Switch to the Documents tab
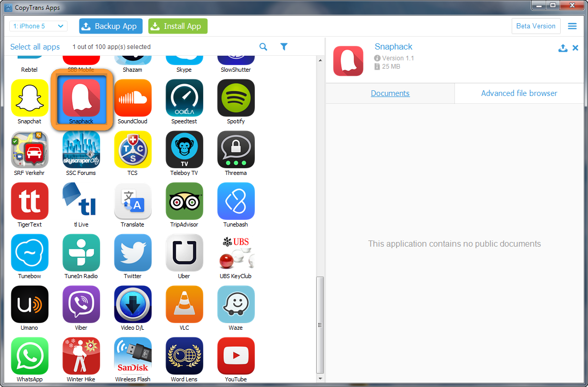This screenshot has width=588, height=387. (390, 93)
